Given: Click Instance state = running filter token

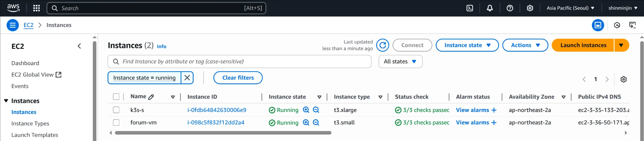Looking at the screenshot, I should click(144, 78).
